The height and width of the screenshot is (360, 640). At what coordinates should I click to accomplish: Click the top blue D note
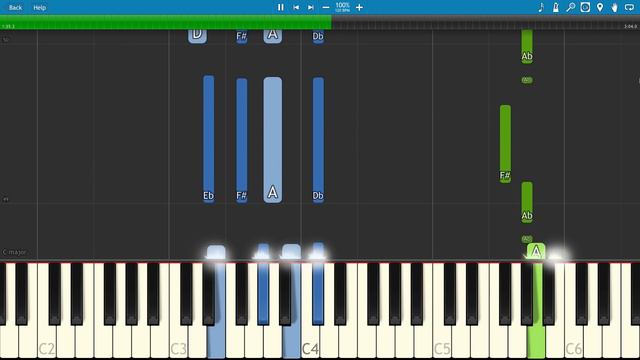pyautogui.click(x=197, y=36)
